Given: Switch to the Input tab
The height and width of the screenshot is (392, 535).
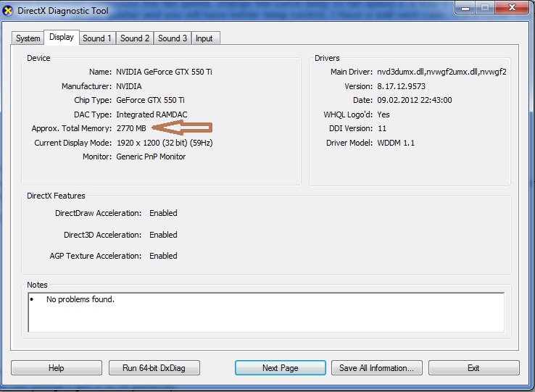Looking at the screenshot, I should tap(205, 38).
